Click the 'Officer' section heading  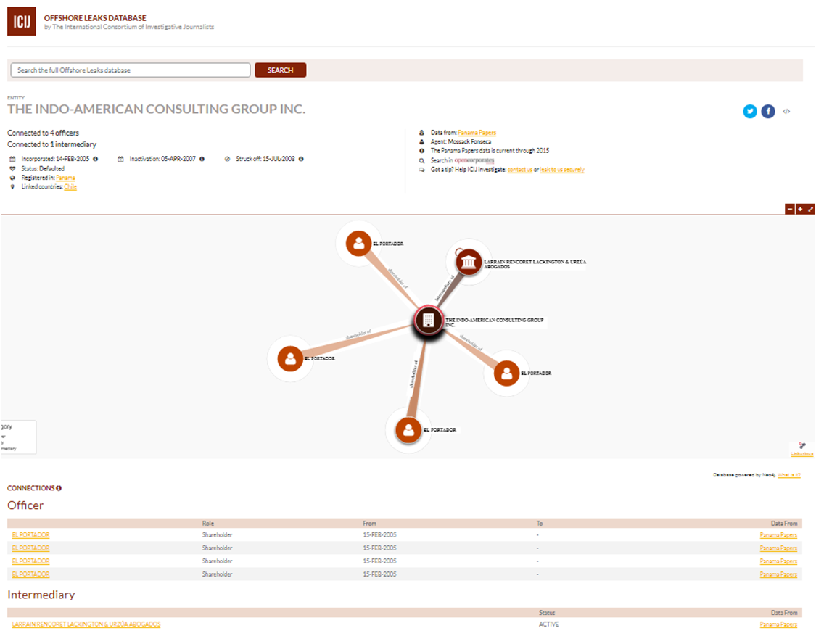pos(25,505)
